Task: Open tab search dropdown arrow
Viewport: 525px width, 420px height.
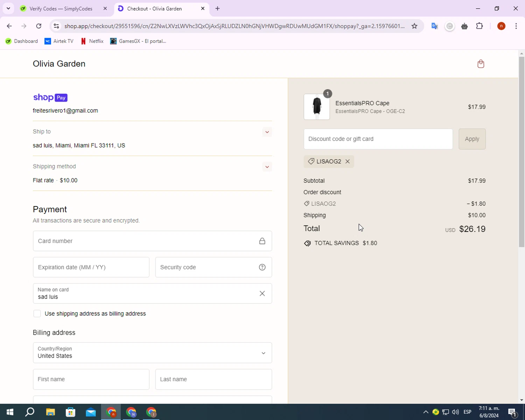Action: click(x=8, y=8)
